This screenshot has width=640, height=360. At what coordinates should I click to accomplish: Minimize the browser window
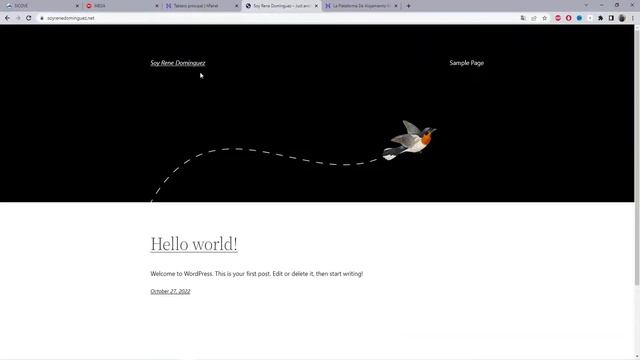[602, 5]
